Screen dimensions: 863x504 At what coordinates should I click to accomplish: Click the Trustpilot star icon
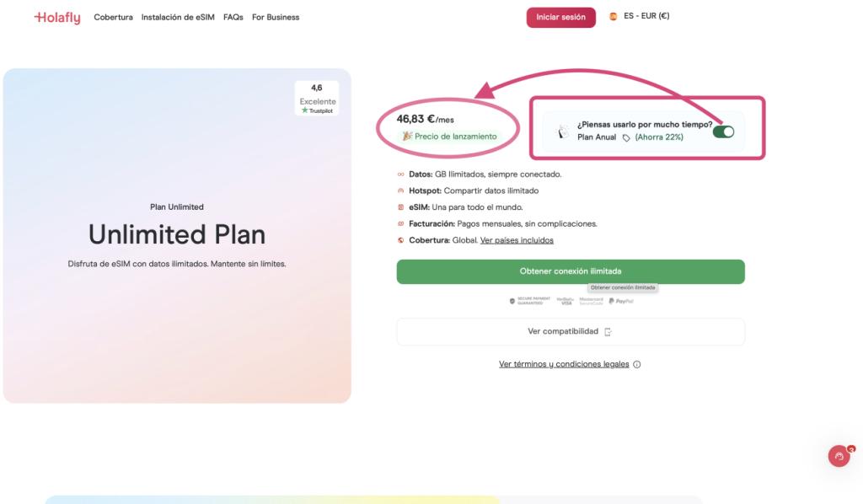click(304, 110)
